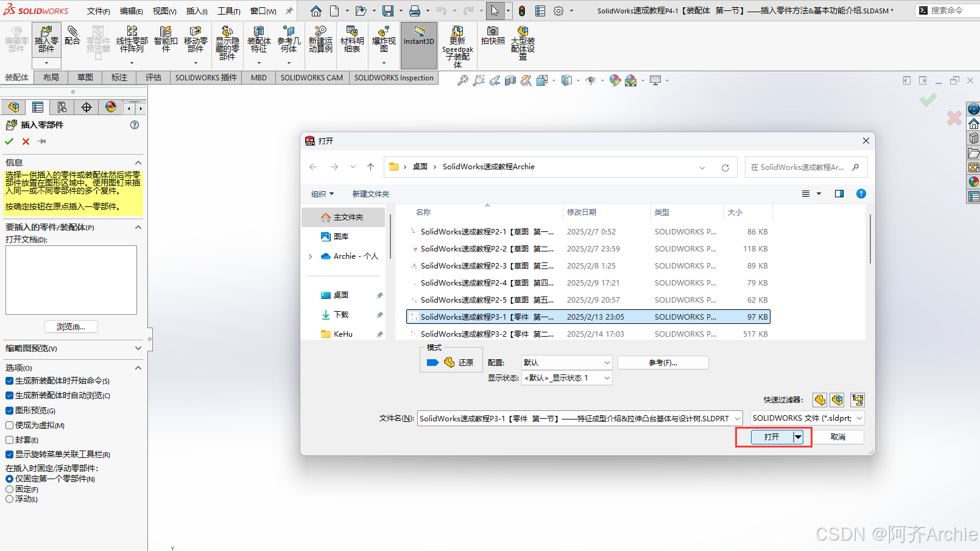The image size is (980, 551).
Task: Switch to the 草图 tab
Action: [85, 77]
